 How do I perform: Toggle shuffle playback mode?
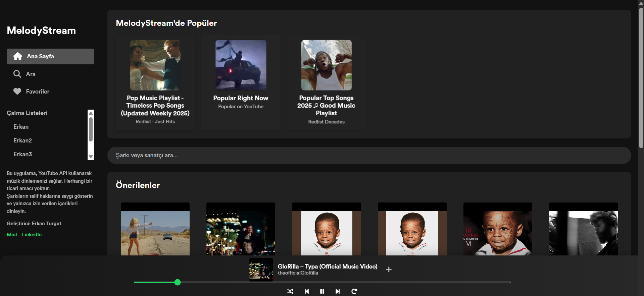click(x=290, y=291)
